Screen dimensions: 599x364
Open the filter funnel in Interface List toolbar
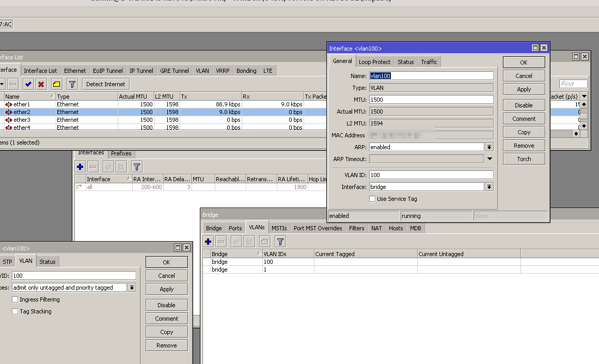click(x=72, y=84)
